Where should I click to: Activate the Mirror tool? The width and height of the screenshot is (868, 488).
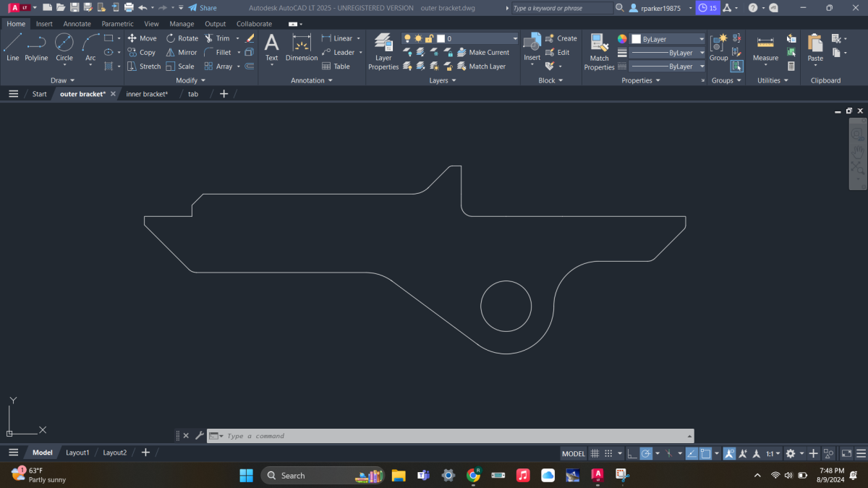(x=181, y=52)
